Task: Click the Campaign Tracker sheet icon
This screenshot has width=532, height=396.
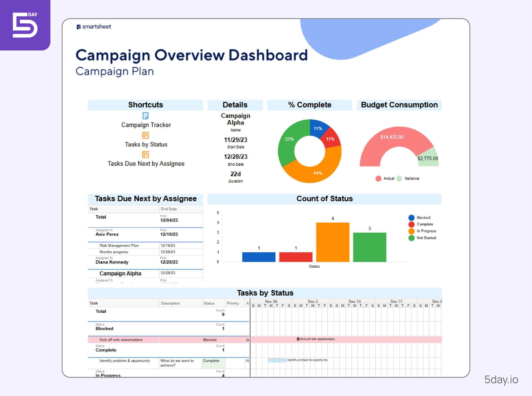Action: [145, 116]
